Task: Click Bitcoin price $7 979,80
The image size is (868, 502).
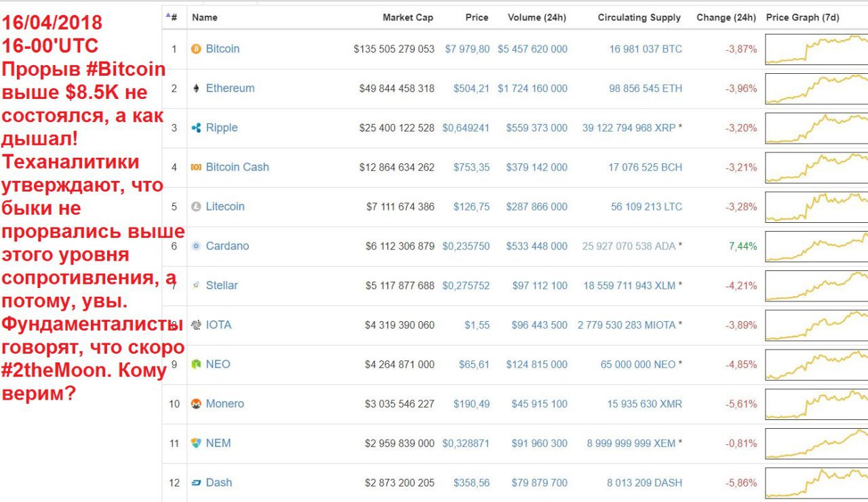Action: point(467,49)
